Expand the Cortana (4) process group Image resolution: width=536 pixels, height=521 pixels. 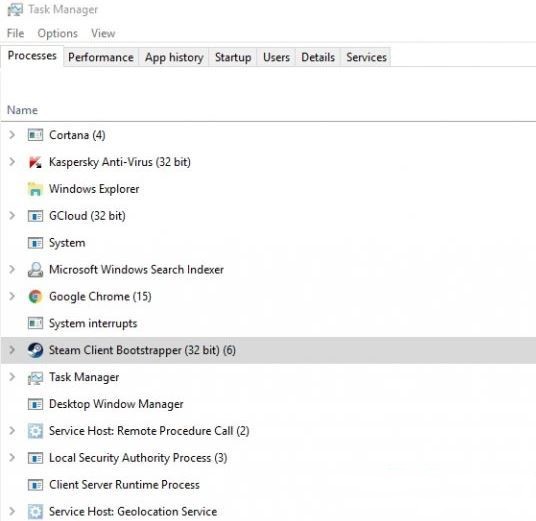click(12, 135)
